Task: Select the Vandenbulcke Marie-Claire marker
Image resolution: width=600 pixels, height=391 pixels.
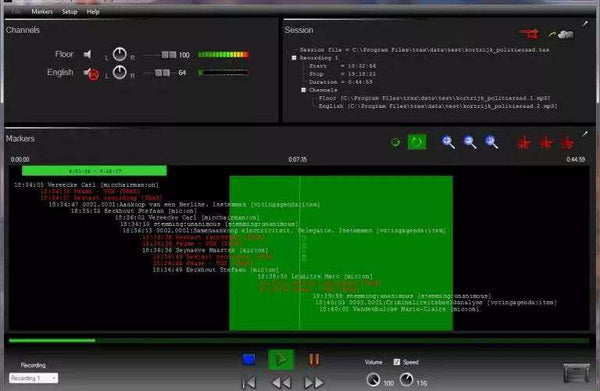Action: (399, 309)
